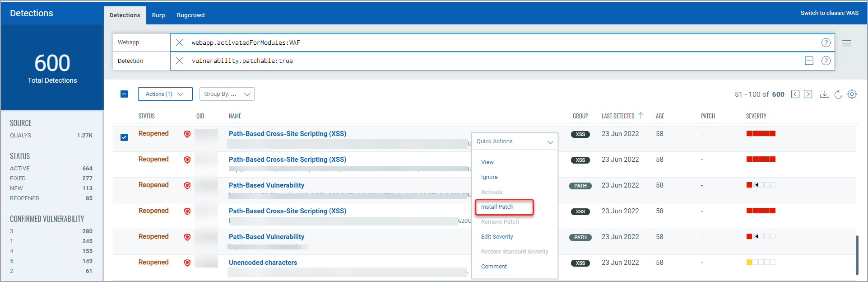Image resolution: width=868 pixels, height=282 pixels.
Task: Choose Install Patch from Quick Actions
Action: click(497, 207)
